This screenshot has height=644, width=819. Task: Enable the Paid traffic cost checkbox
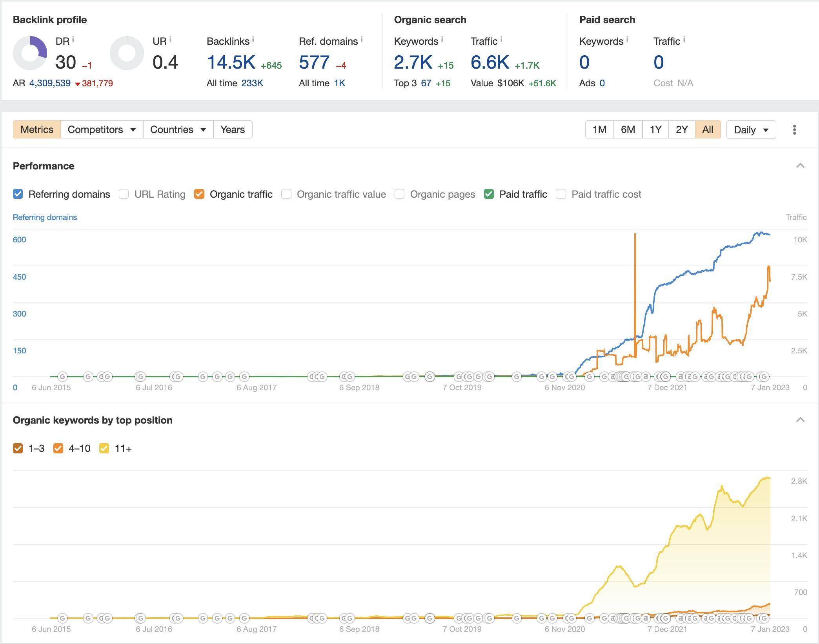(561, 194)
